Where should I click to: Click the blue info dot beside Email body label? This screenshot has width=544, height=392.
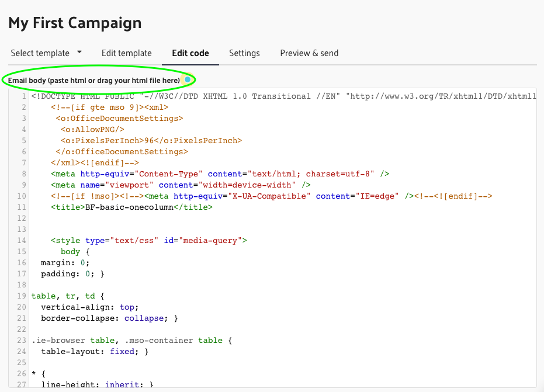[187, 79]
